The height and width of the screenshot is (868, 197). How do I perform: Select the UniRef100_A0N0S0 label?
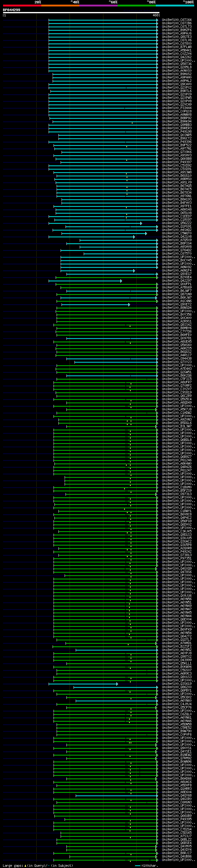click(x=176, y=71)
